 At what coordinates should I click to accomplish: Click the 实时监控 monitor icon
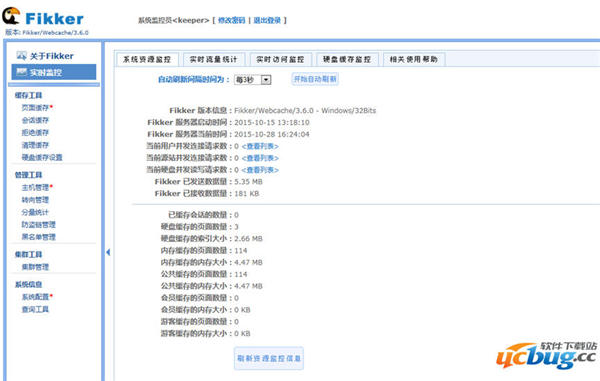pos(21,72)
